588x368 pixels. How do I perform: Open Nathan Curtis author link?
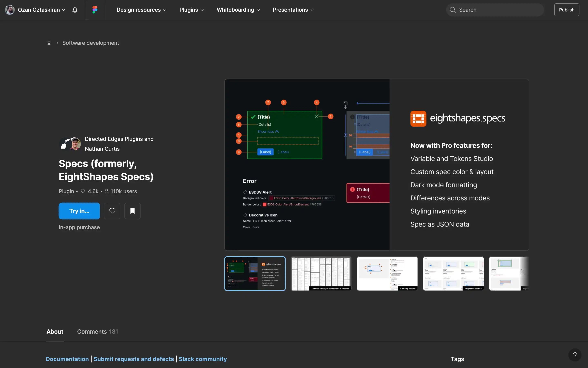(x=102, y=149)
